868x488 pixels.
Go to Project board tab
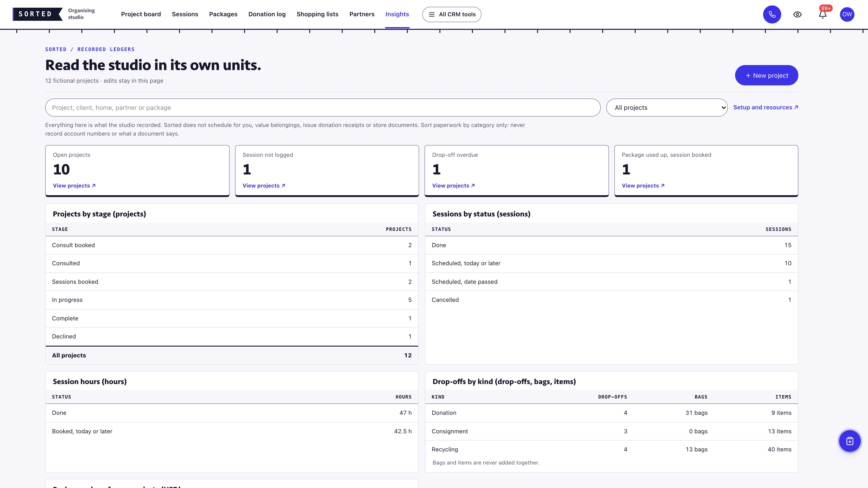tap(141, 14)
